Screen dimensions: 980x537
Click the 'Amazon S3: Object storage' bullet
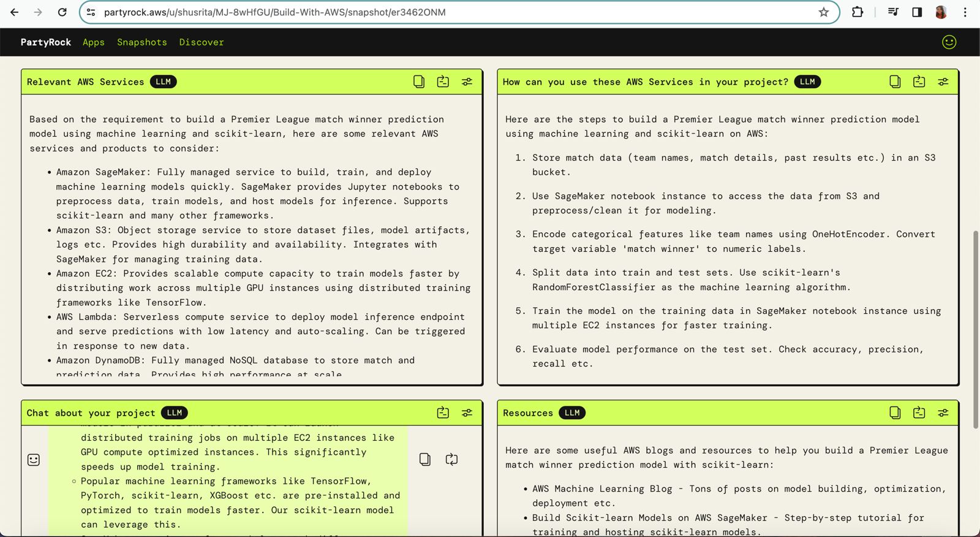tap(263, 245)
